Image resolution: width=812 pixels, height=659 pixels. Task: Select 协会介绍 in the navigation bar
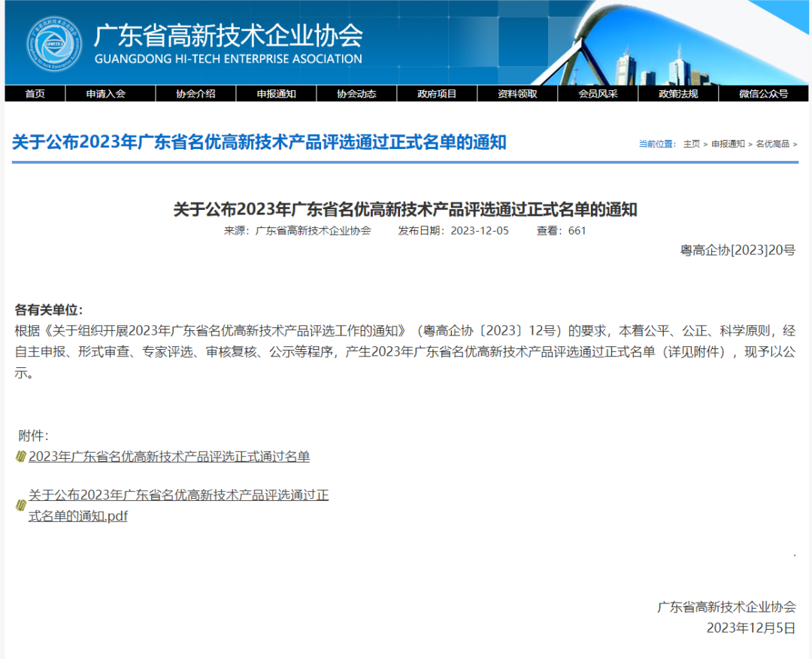(x=195, y=94)
